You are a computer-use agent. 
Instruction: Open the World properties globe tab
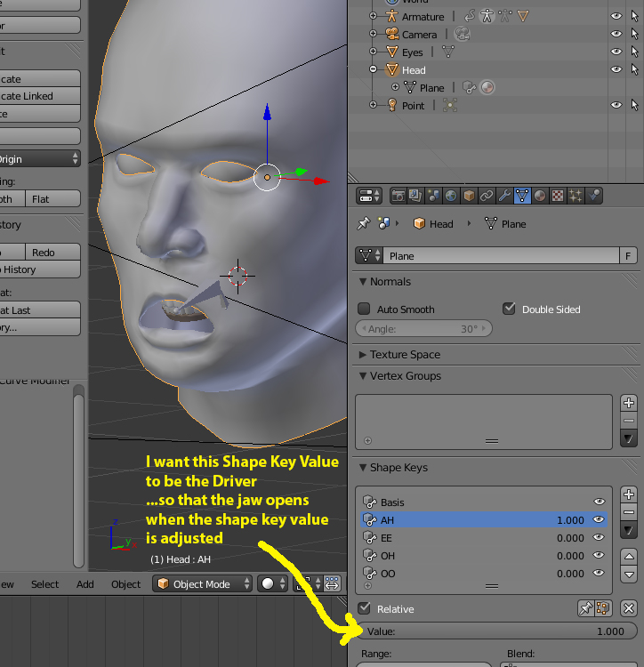[451, 196]
